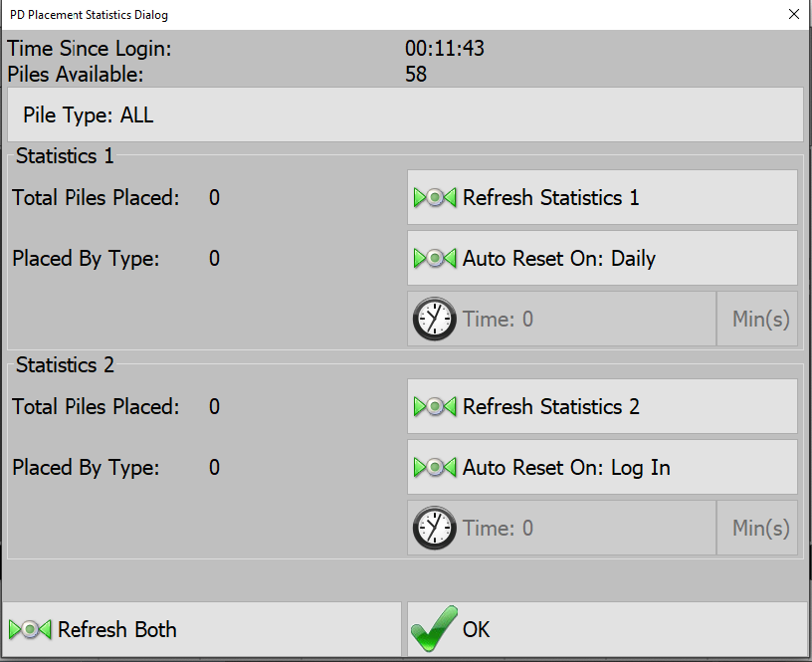The image size is (812, 662).
Task: Click the green icon beside Refresh Statistics 2
Action: [x=435, y=407]
